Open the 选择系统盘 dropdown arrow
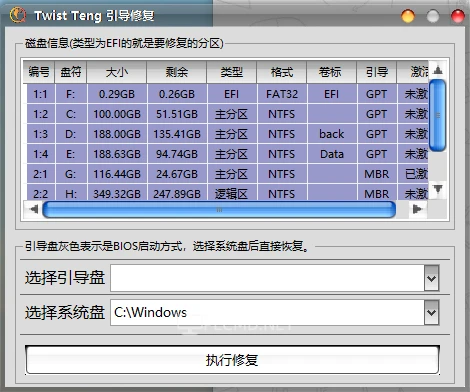470x392 pixels. coord(432,312)
